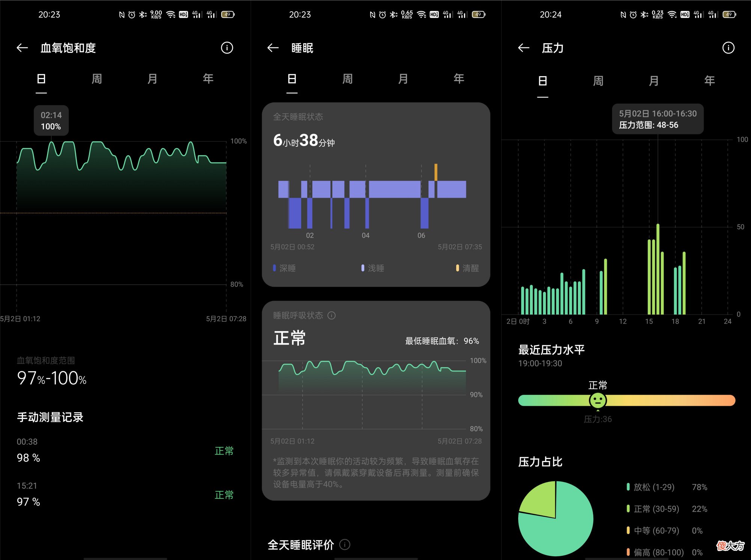751x560 pixels.
Task: Select 日 tab in 血氧饱和度 screen
Action: point(41,79)
